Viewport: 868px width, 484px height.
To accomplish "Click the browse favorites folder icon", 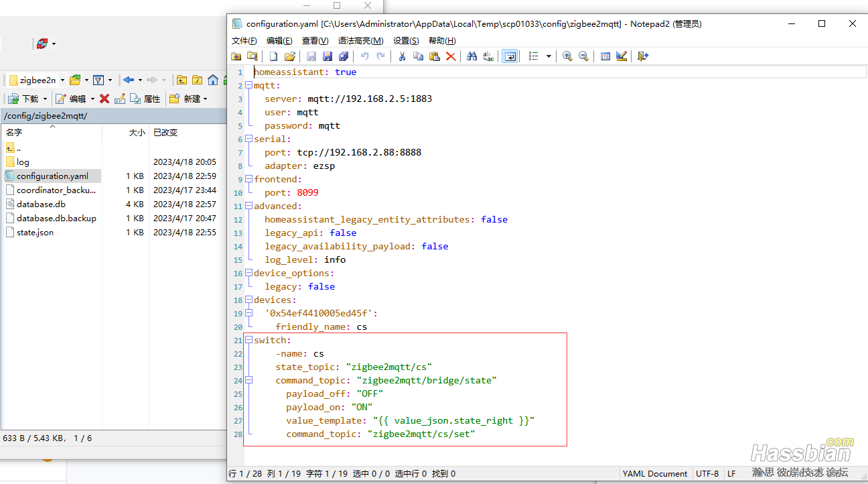I will coord(252,56).
